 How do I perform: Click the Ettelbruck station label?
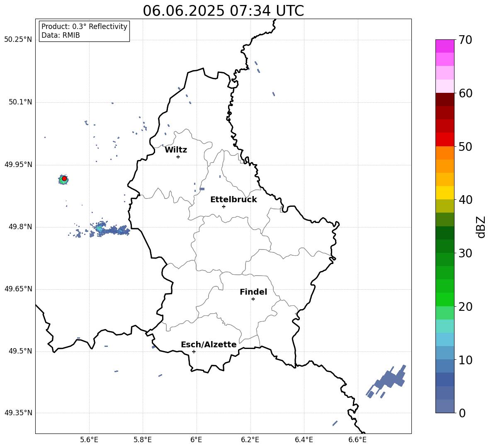tap(233, 200)
